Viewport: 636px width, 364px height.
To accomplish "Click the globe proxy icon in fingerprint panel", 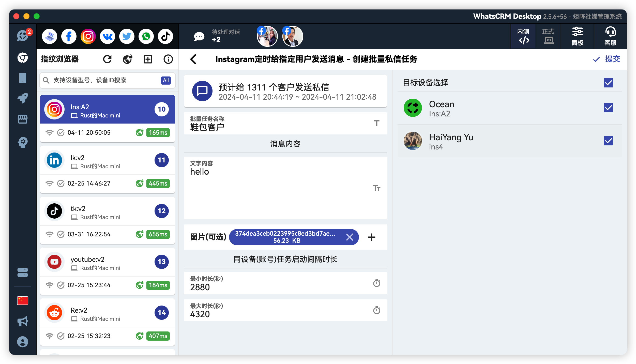I will [x=127, y=59].
